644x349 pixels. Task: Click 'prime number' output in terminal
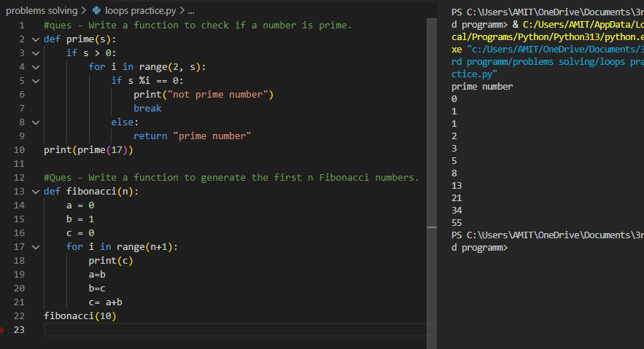[x=482, y=87]
